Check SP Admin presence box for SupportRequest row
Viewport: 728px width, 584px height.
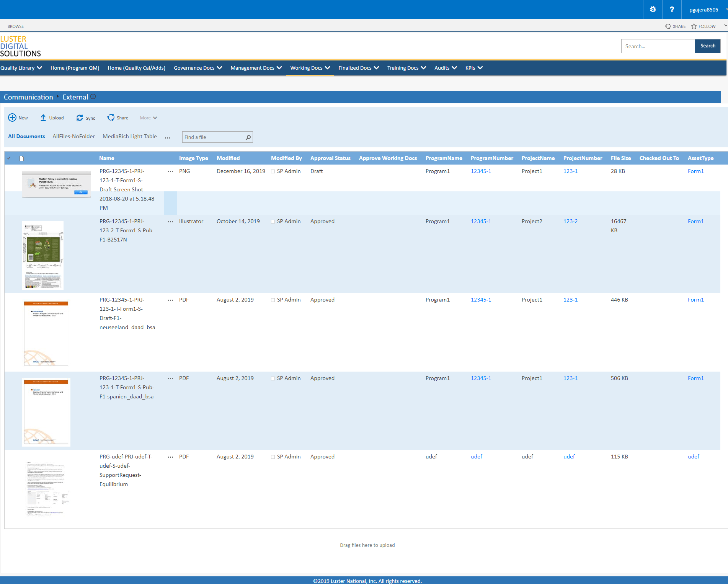point(273,457)
